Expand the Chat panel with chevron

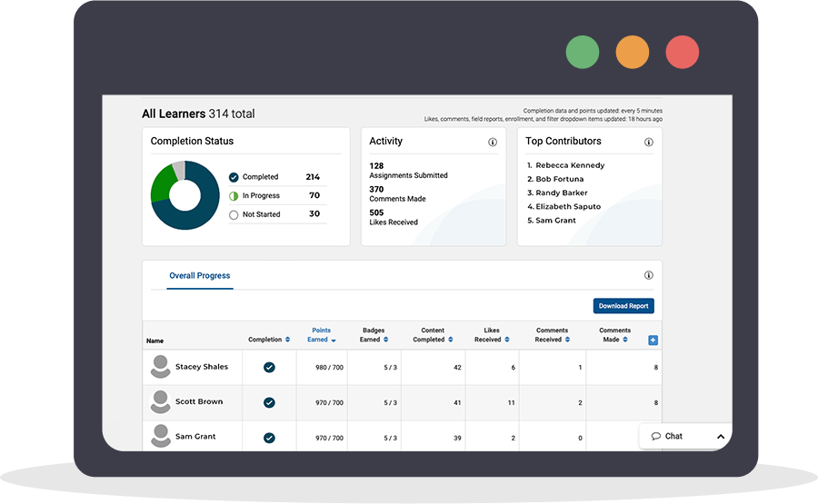point(721,437)
